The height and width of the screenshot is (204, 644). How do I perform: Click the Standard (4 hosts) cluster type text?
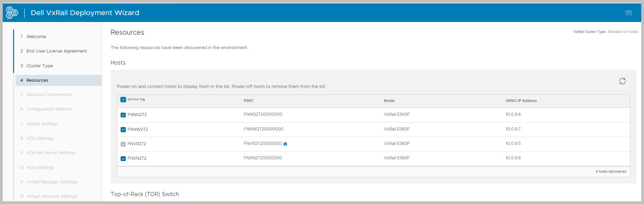623,32
